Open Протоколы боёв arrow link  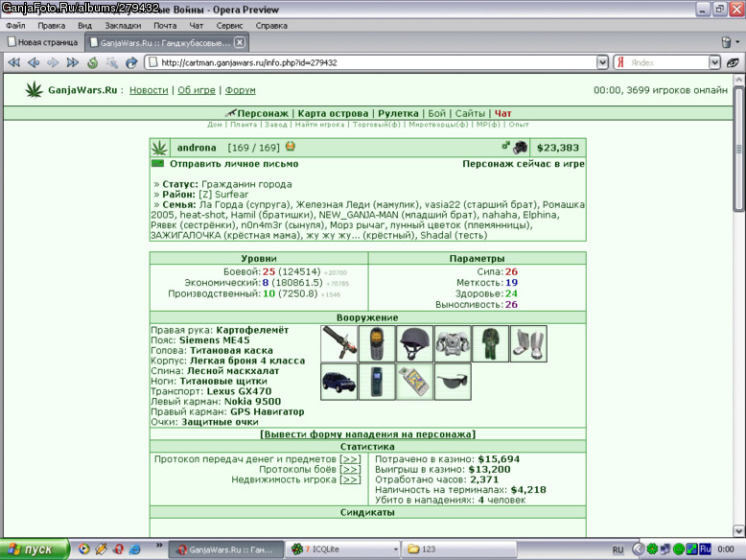coord(350,469)
